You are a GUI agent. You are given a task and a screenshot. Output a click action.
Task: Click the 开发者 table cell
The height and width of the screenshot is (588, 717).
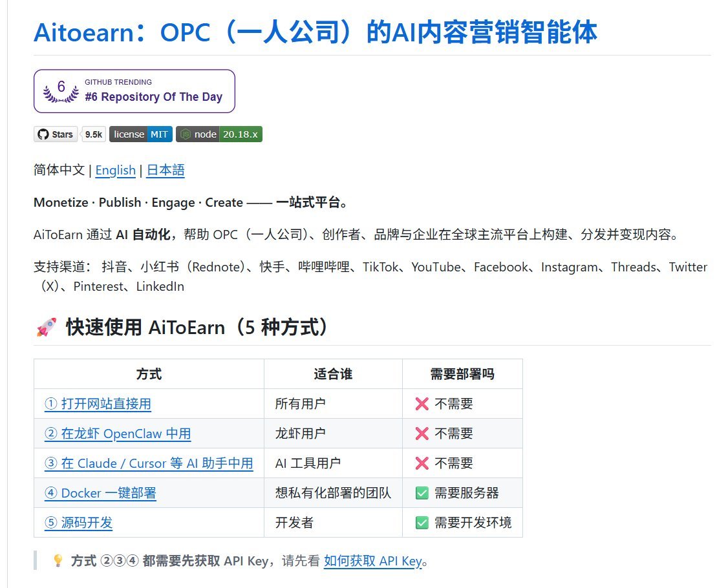pos(333,523)
